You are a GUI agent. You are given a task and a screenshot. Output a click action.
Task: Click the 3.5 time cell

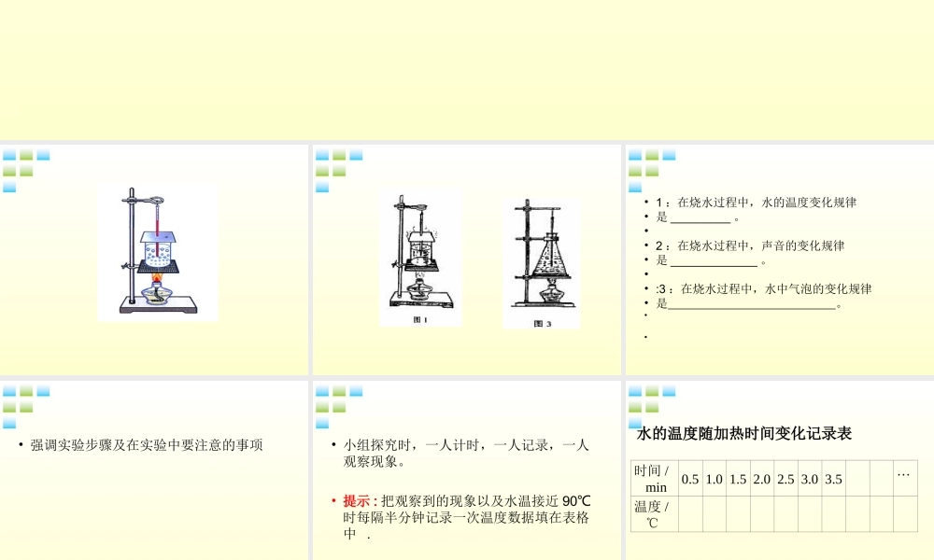(833, 478)
